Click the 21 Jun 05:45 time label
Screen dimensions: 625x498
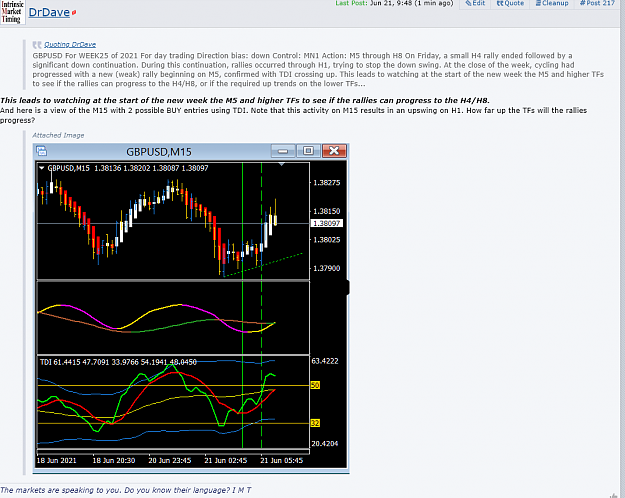281,460
